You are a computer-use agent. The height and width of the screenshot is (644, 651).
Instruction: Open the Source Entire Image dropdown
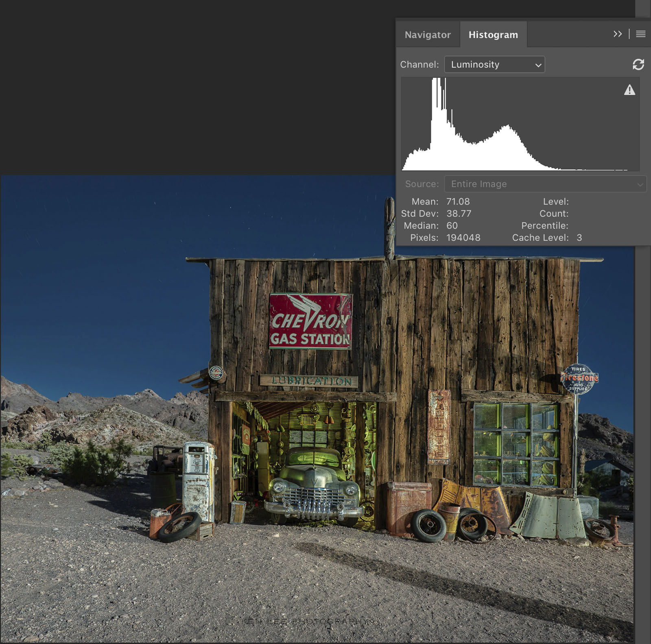click(x=545, y=184)
